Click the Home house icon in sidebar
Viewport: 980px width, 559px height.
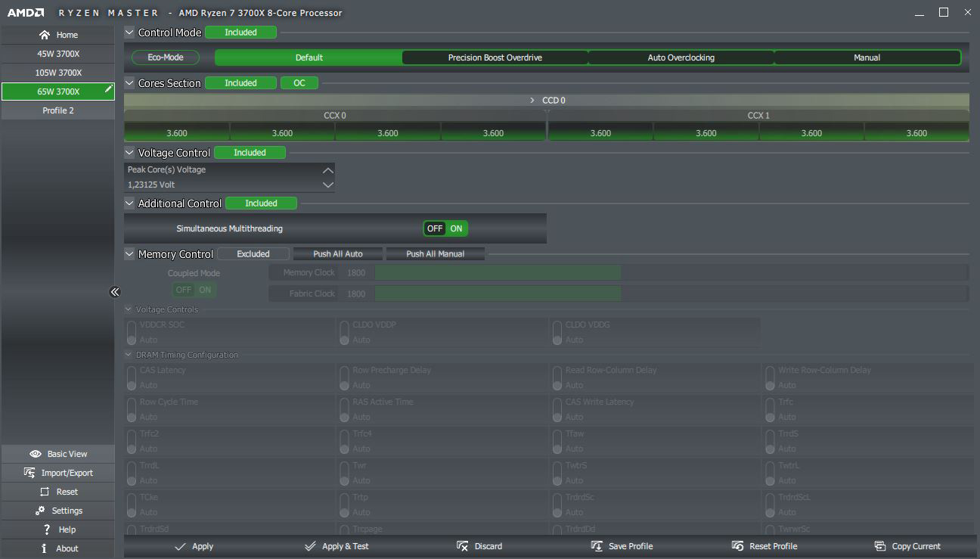click(x=45, y=35)
